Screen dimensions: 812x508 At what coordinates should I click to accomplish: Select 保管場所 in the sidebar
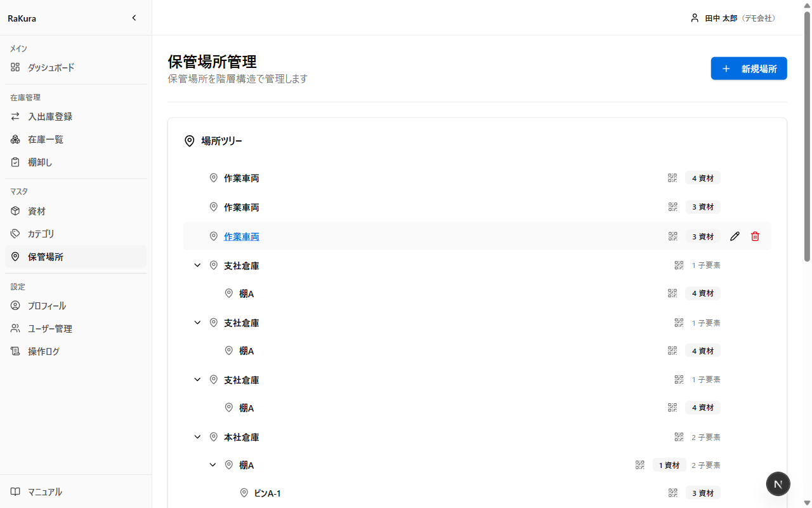click(76, 257)
